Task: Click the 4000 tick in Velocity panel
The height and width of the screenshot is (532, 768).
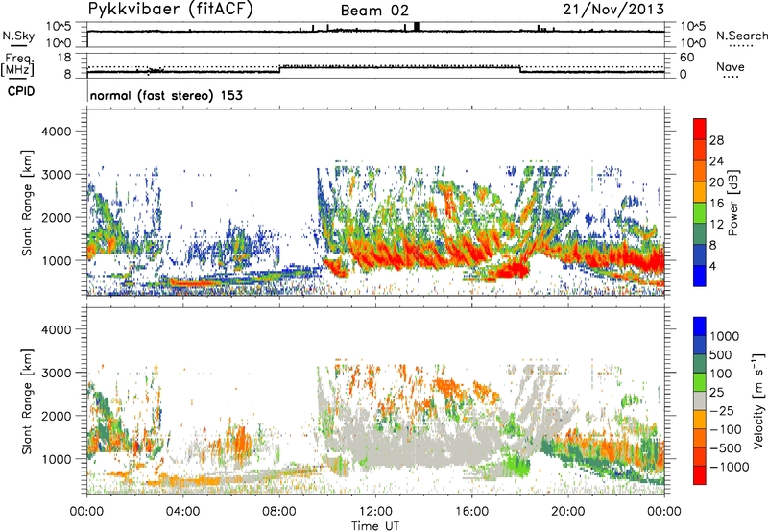Action: point(56,329)
